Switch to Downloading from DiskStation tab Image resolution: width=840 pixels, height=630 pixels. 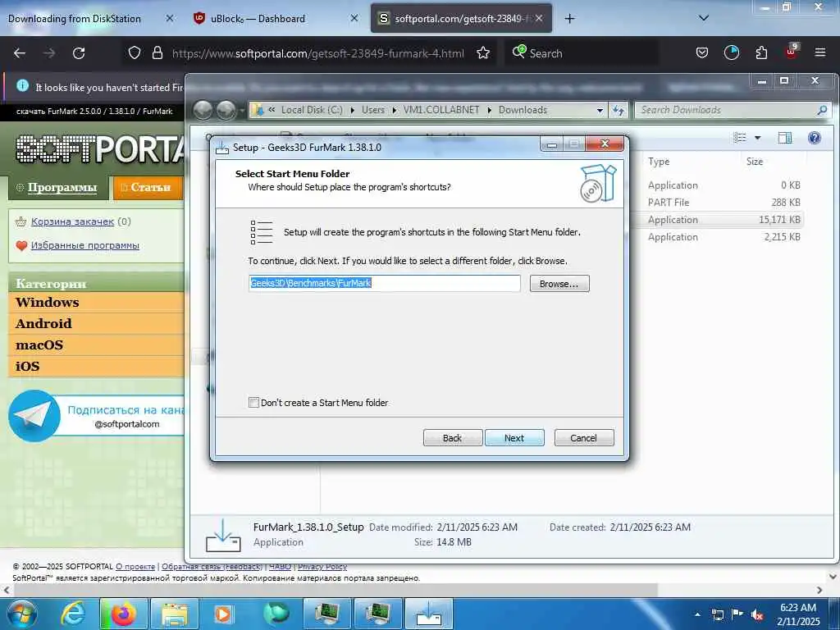click(x=75, y=19)
